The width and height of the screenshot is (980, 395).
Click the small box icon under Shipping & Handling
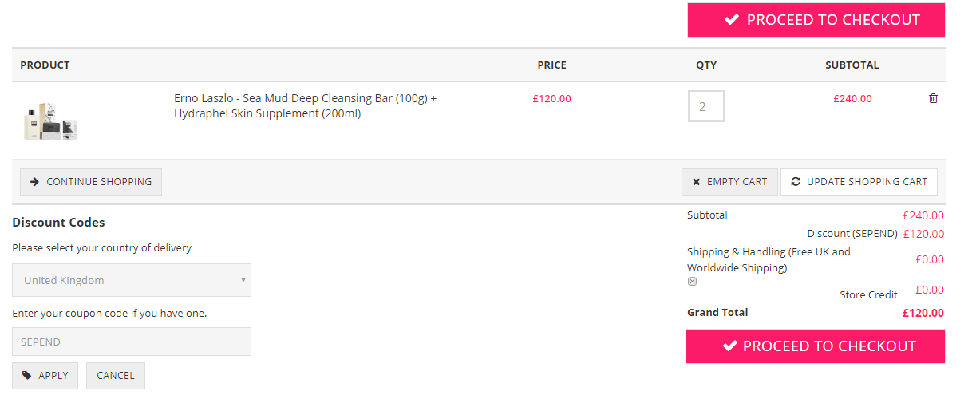tap(692, 282)
